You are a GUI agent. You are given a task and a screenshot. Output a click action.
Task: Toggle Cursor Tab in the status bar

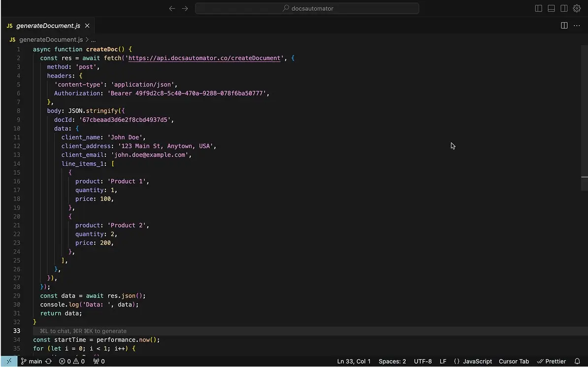coord(514,361)
